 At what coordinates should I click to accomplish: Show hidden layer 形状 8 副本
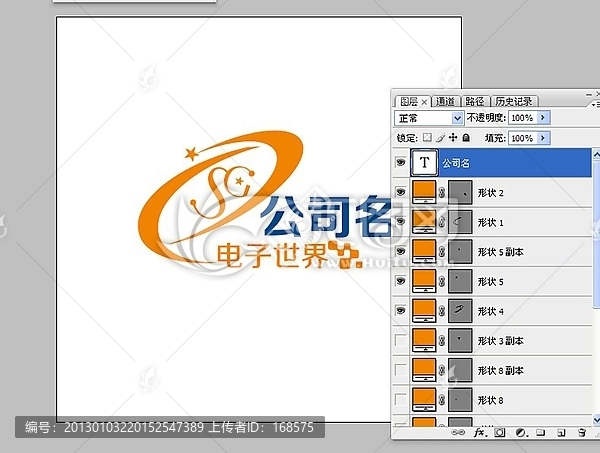coord(401,370)
